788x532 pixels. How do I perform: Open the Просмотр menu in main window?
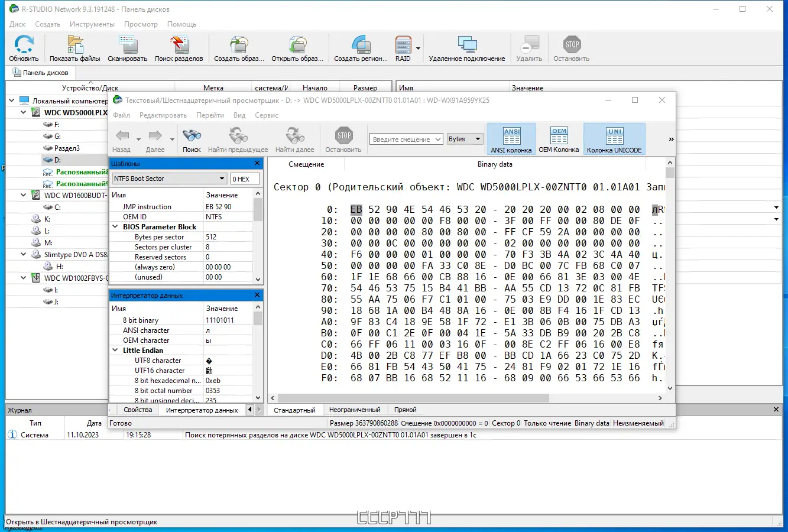[x=141, y=24]
